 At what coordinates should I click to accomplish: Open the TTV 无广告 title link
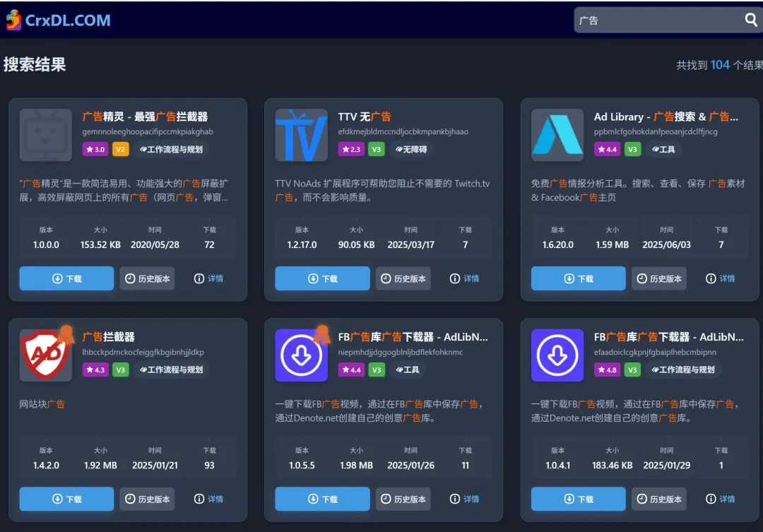[365, 117]
